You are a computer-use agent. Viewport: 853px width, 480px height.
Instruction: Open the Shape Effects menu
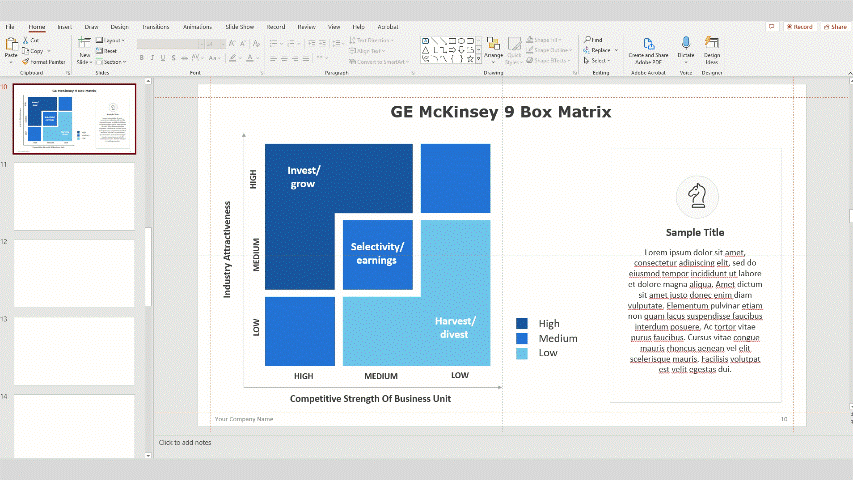click(x=548, y=60)
